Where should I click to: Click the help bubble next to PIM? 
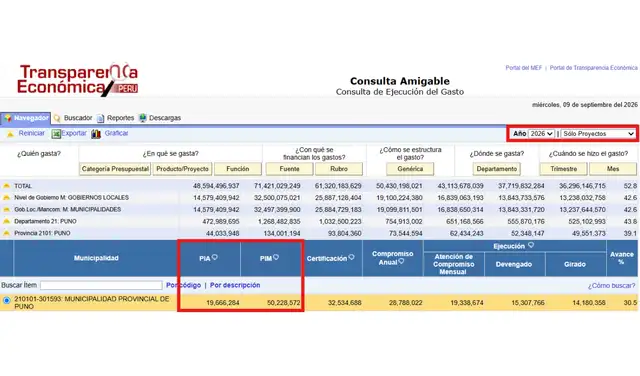[x=276, y=257]
